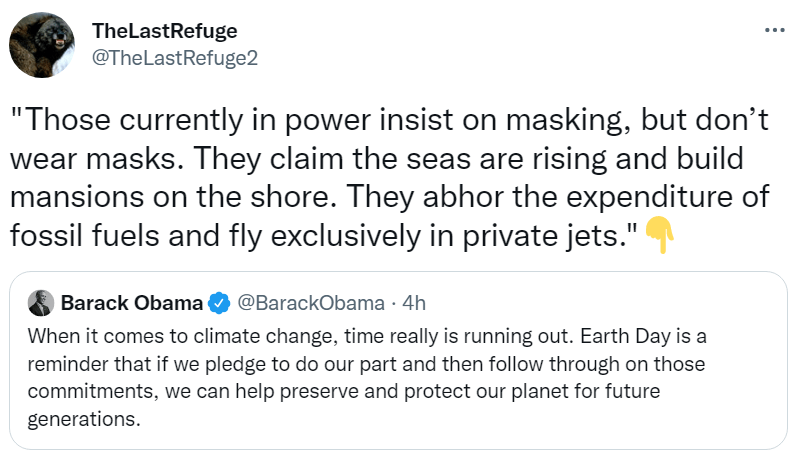801x467 pixels.
Task: Click the pointing-down hand emoji
Action: pos(660,237)
